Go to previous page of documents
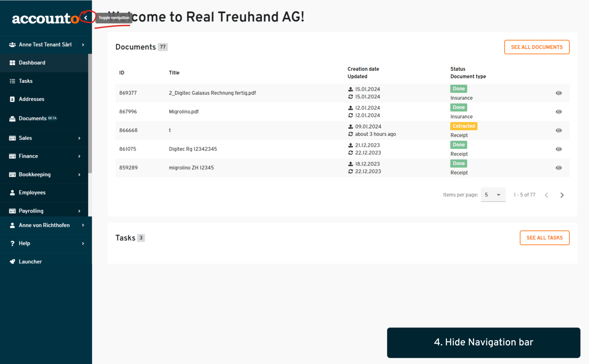This screenshot has width=589, height=364. pyautogui.click(x=546, y=195)
